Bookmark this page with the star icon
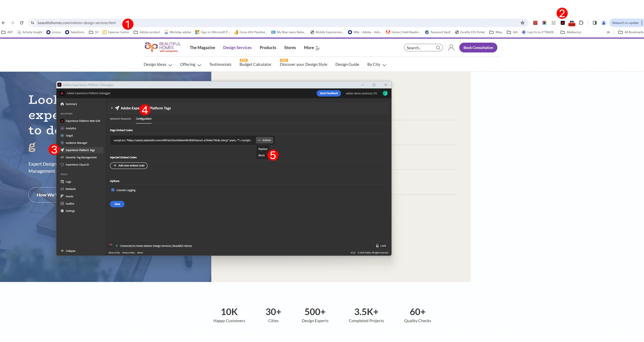Screen dimensions: 644x342 522,23
